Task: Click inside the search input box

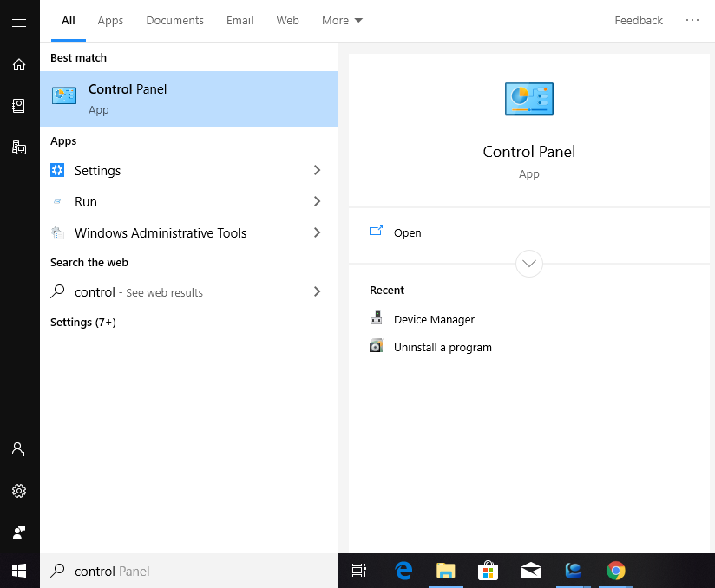Action: click(x=174, y=571)
